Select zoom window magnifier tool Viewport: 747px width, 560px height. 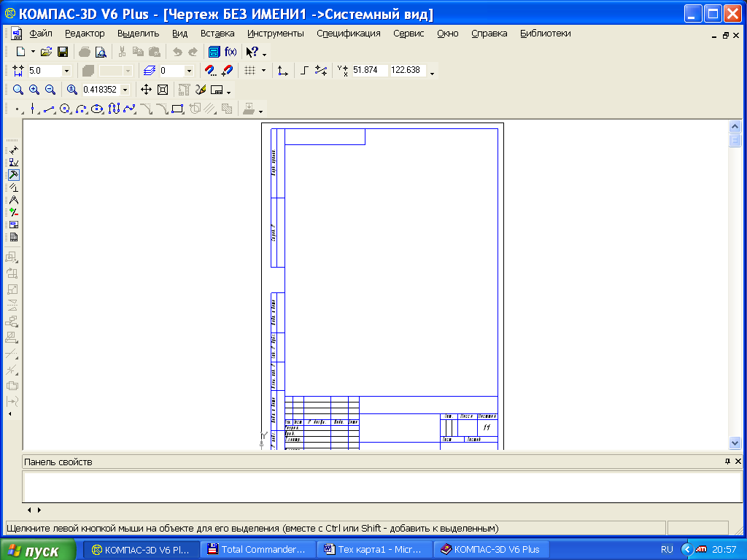pyautogui.click(x=18, y=90)
